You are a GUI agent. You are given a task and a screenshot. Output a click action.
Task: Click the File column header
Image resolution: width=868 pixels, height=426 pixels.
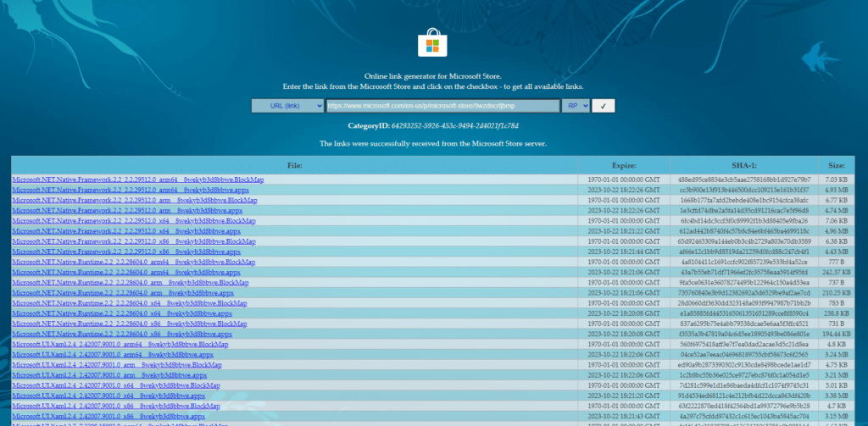point(294,165)
